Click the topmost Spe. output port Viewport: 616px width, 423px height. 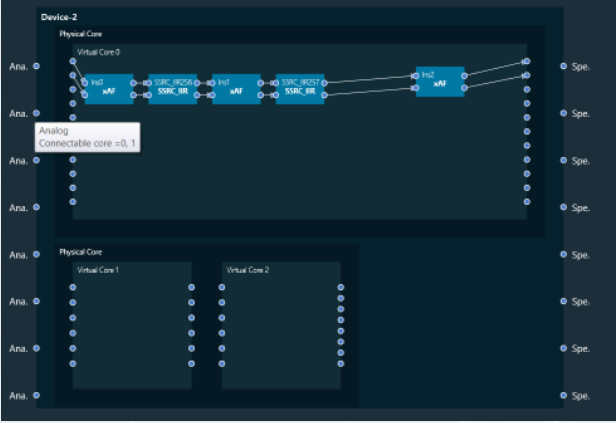pos(563,66)
